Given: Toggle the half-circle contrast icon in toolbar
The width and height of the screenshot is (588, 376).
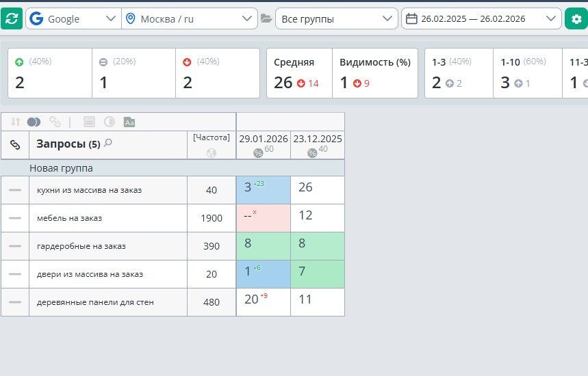Looking at the screenshot, I should click(109, 122).
